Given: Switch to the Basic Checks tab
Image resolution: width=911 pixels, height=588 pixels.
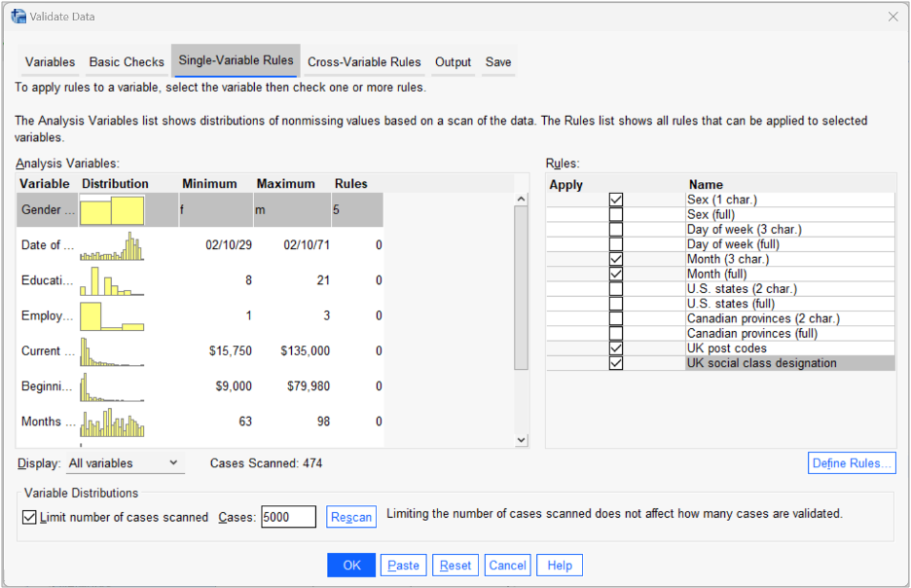Looking at the screenshot, I should coord(127,61).
